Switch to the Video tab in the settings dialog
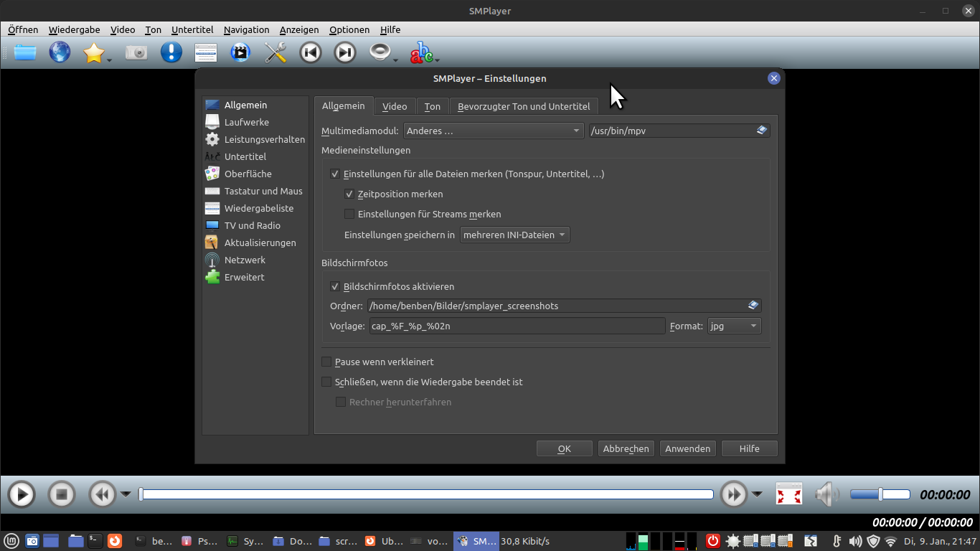 [x=395, y=106]
